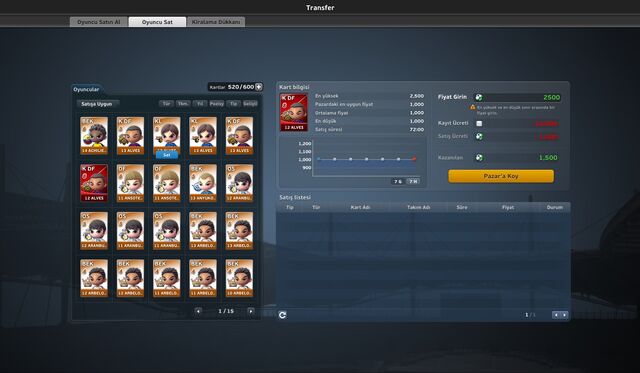This screenshot has width=640, height=373.
Task: Open the Yıl year filter
Action: 200,104
